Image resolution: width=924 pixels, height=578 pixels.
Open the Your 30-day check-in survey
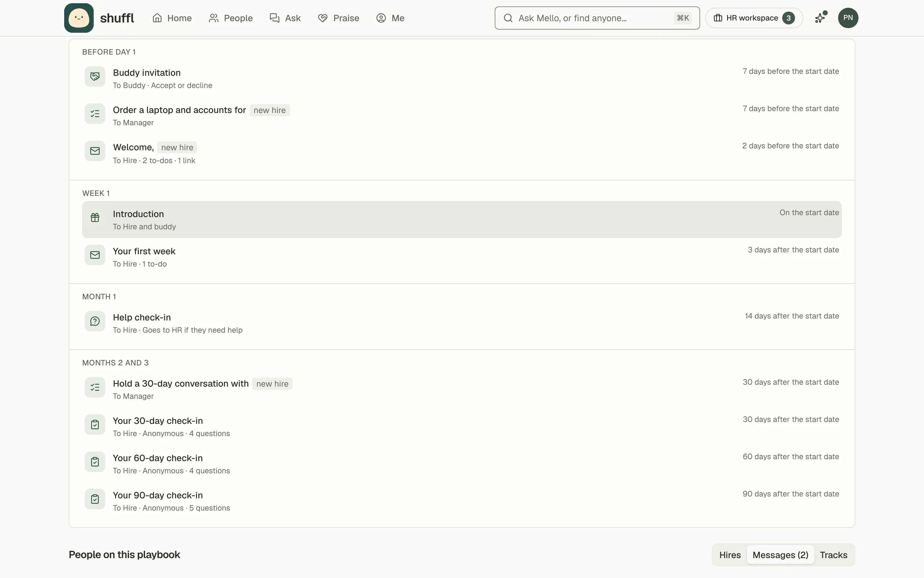point(462,427)
